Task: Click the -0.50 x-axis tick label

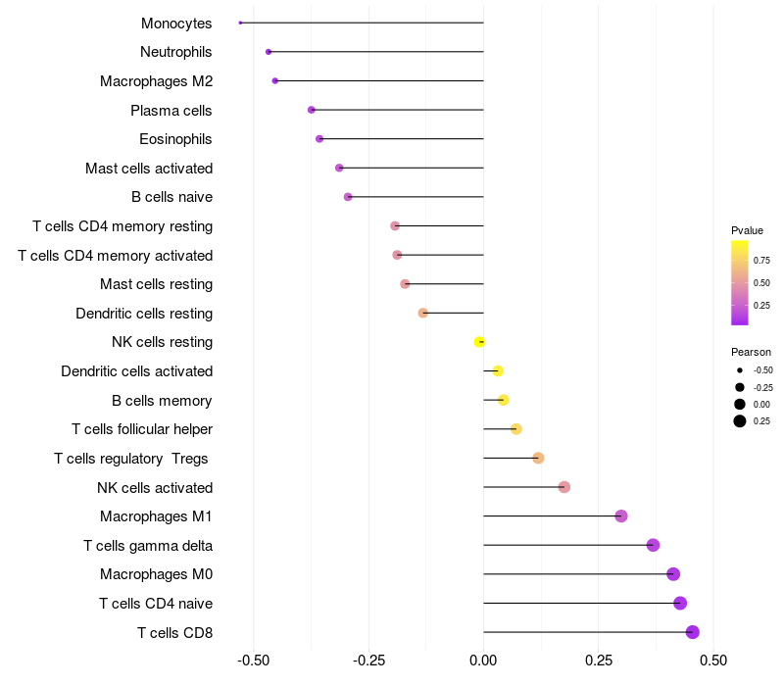Action: click(254, 661)
